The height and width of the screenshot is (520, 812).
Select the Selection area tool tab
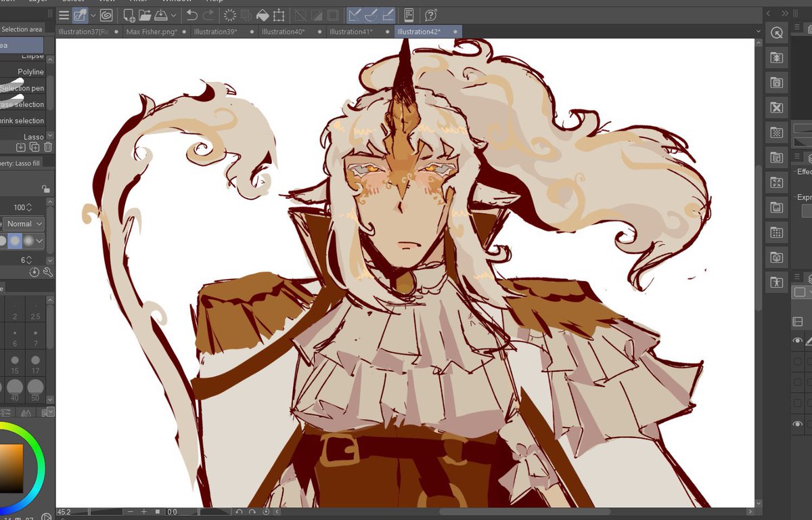(22, 29)
